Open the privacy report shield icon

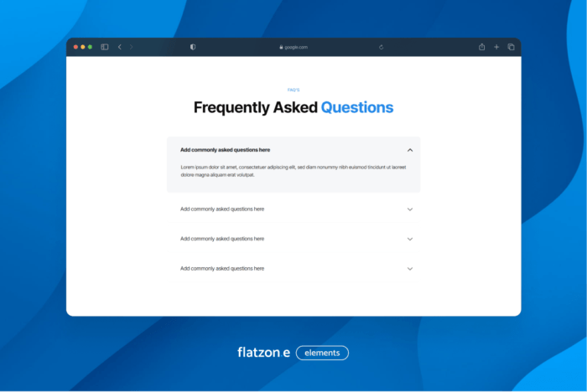tap(193, 47)
